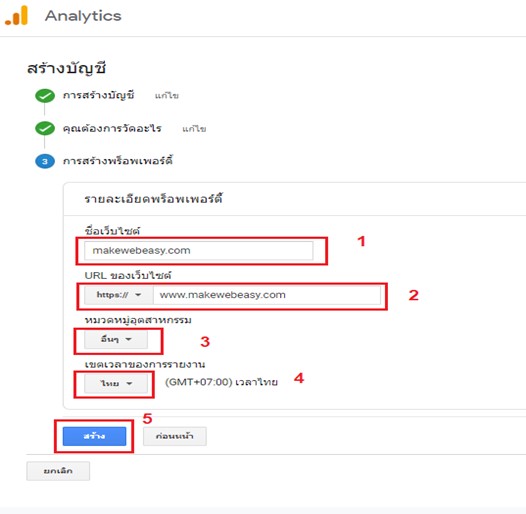The image size is (526, 514).
Task: Open the ไทย reporting time zone dropdown
Action: point(116,383)
